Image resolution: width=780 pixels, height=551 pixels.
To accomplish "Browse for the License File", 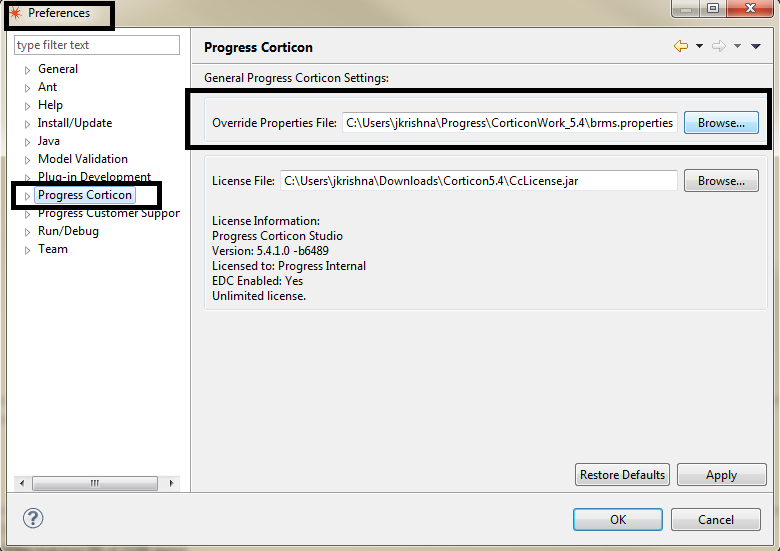I will (721, 181).
